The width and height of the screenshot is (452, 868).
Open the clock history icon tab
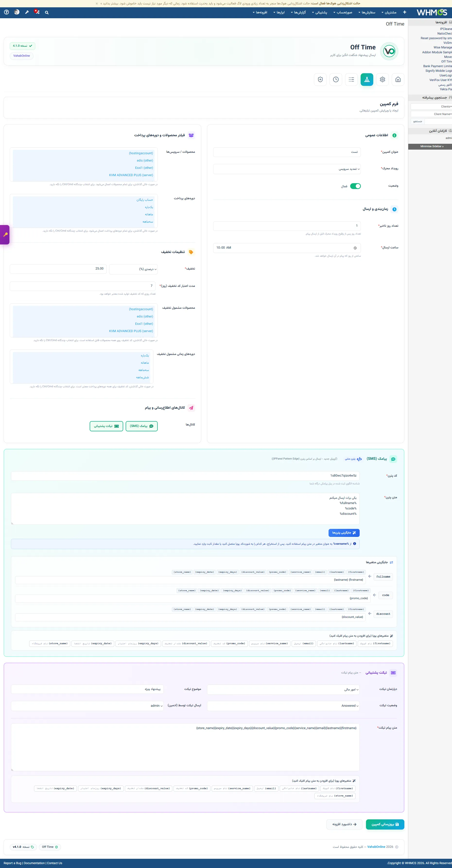point(336,80)
